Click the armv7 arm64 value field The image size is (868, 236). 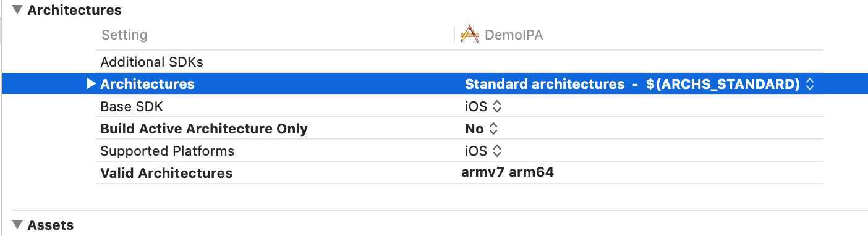pos(508,172)
